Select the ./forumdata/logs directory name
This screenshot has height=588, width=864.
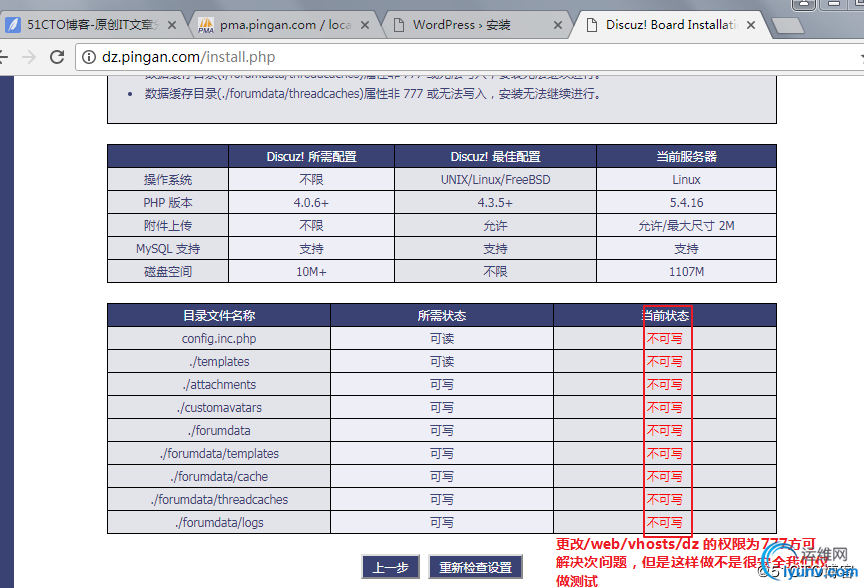(x=219, y=522)
